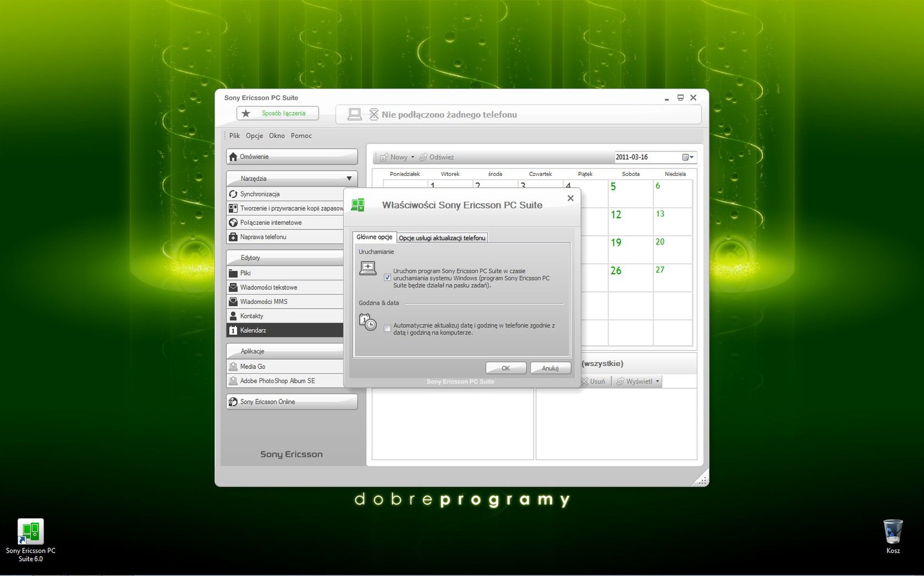
Task: Click in the 2011-03-16 date field
Action: (647, 157)
